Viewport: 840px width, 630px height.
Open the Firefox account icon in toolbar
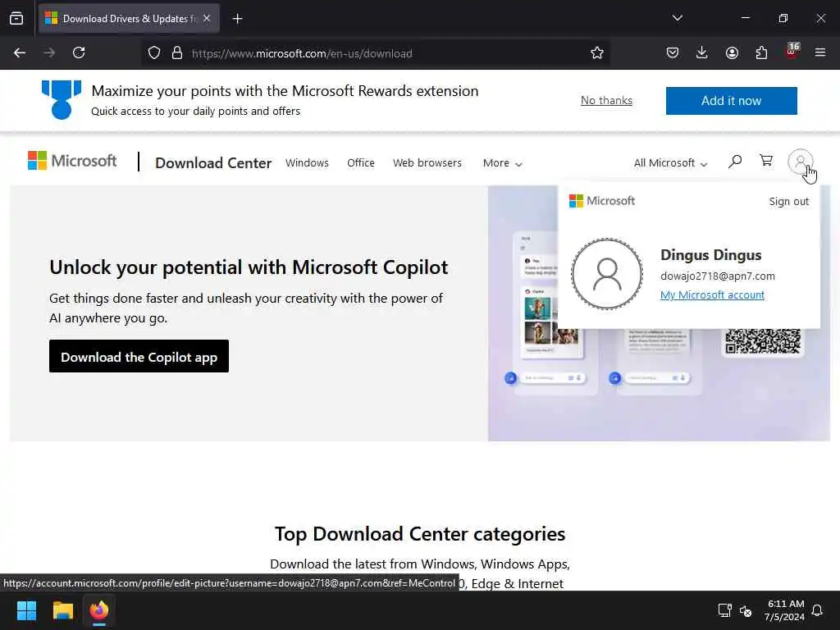point(732,52)
